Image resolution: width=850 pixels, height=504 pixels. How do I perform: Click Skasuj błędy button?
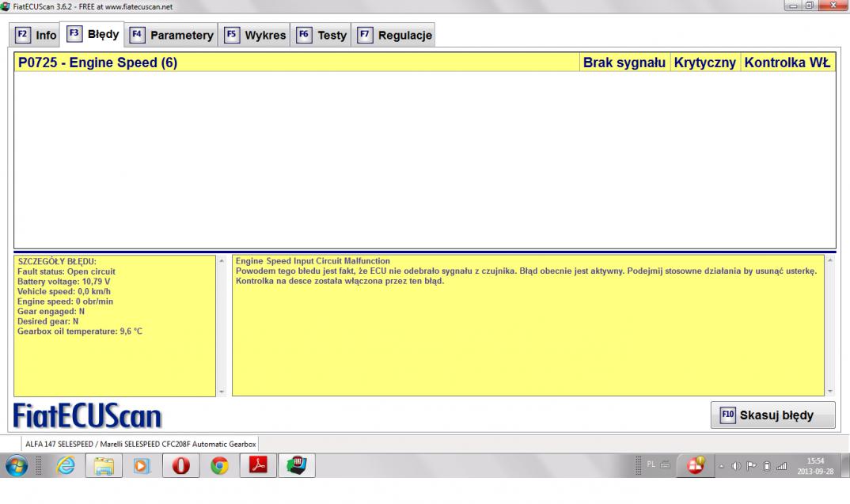pyautogui.click(x=772, y=415)
